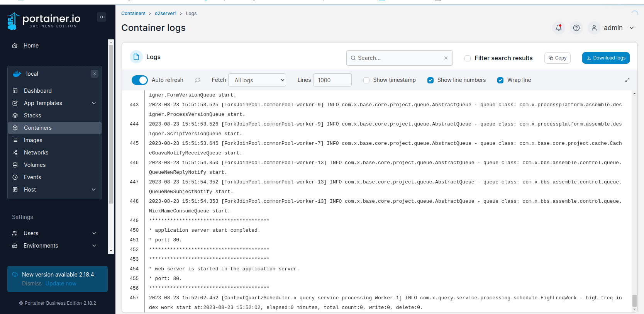Viewport: 644px width, 314px height.
Task: Click the sidebar scrollbar down arrow
Action: tap(111, 251)
